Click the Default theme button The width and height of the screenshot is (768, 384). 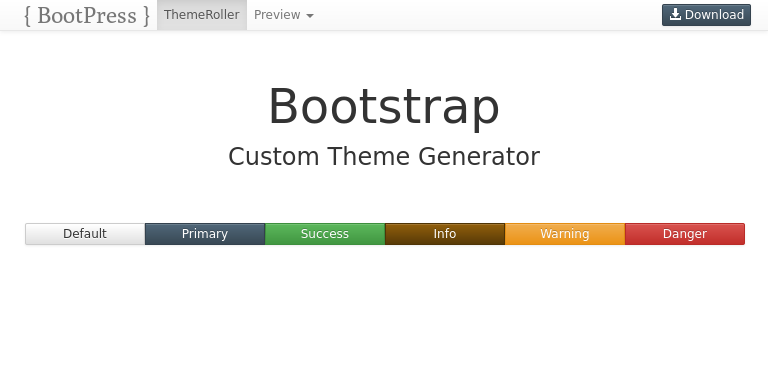pos(85,234)
